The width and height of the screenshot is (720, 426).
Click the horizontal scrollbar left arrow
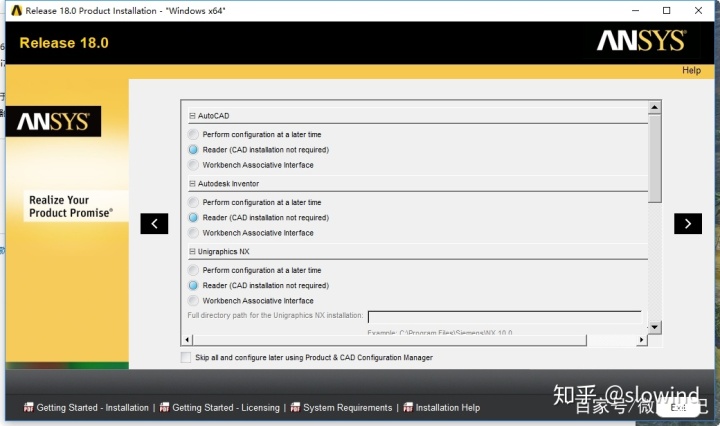click(x=187, y=340)
